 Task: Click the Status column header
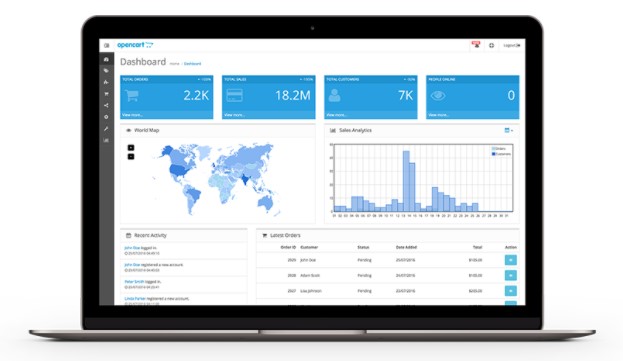[x=363, y=247]
